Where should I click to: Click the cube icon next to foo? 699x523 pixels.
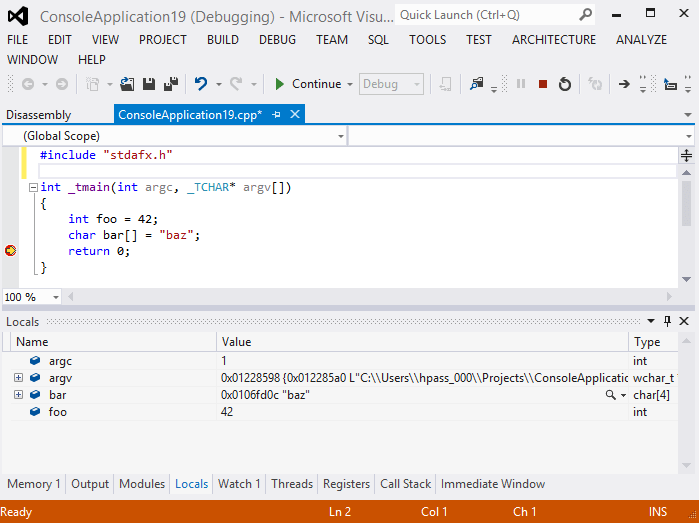pyautogui.click(x=35, y=412)
